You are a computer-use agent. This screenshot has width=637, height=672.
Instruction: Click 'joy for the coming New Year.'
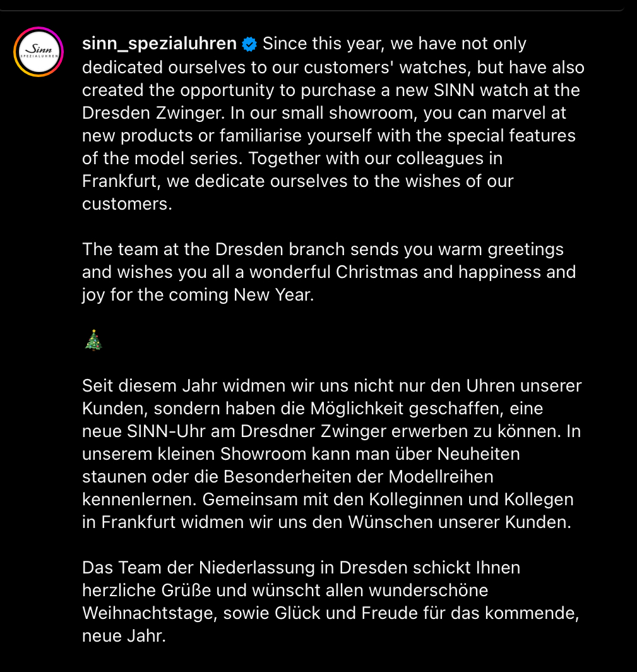[x=198, y=295]
